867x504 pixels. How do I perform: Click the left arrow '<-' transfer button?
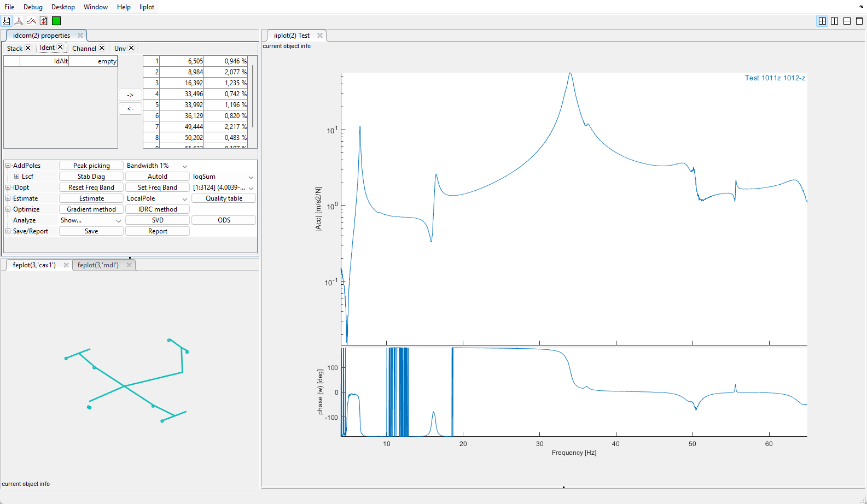130,109
